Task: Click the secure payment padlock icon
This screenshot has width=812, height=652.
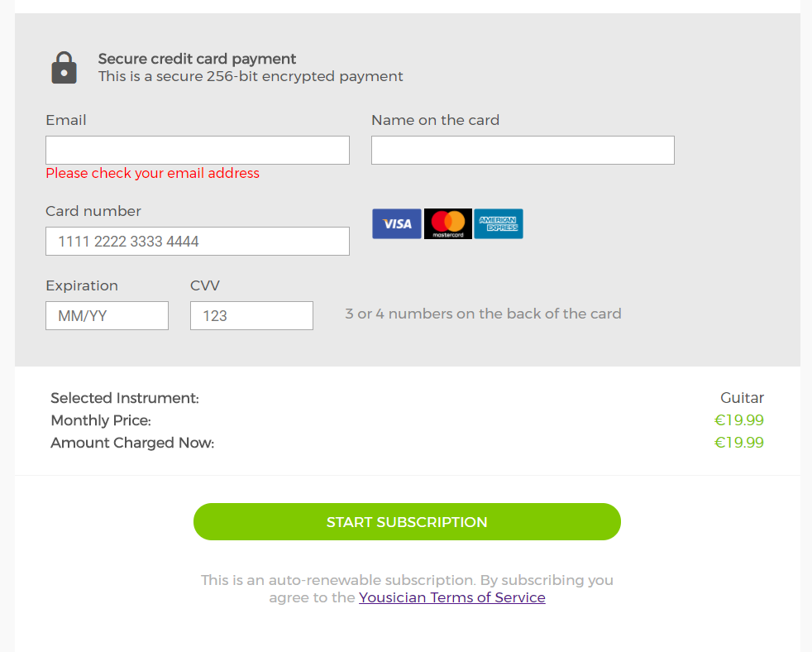Action: [64, 68]
